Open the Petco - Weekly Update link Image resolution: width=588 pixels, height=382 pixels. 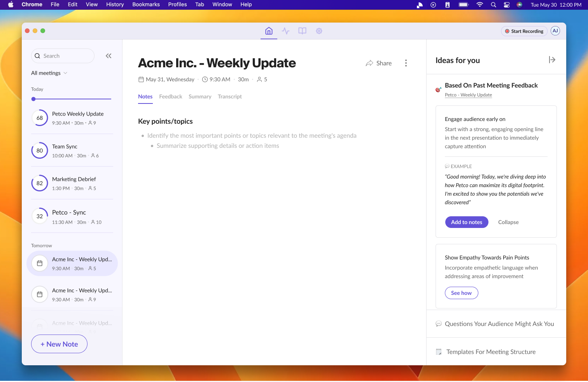[468, 95]
